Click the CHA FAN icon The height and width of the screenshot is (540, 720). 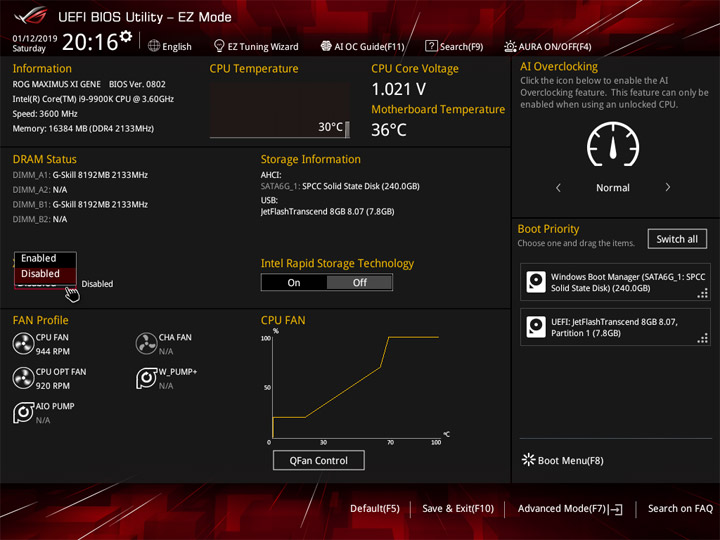[x=146, y=343]
